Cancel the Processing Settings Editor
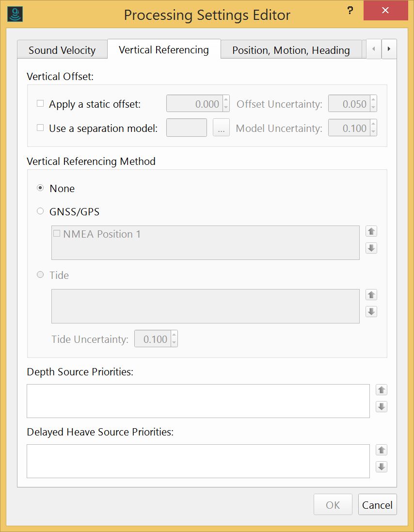This screenshot has height=532, width=414. (377, 504)
